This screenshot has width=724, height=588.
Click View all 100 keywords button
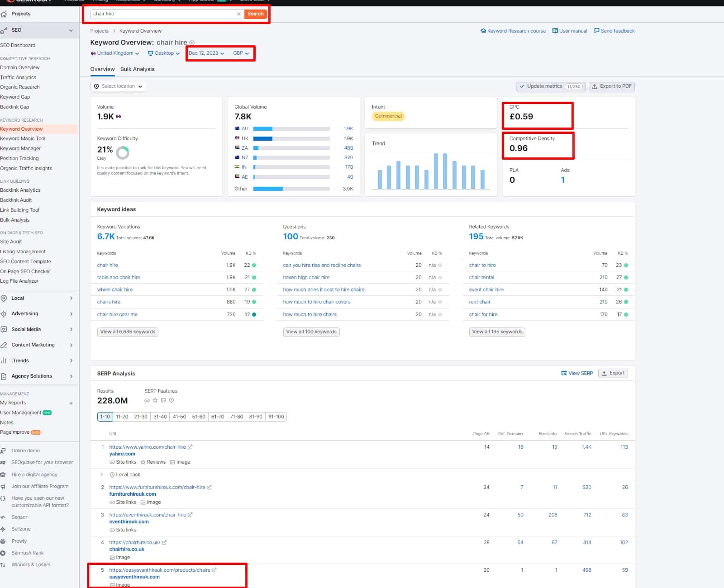[311, 332]
